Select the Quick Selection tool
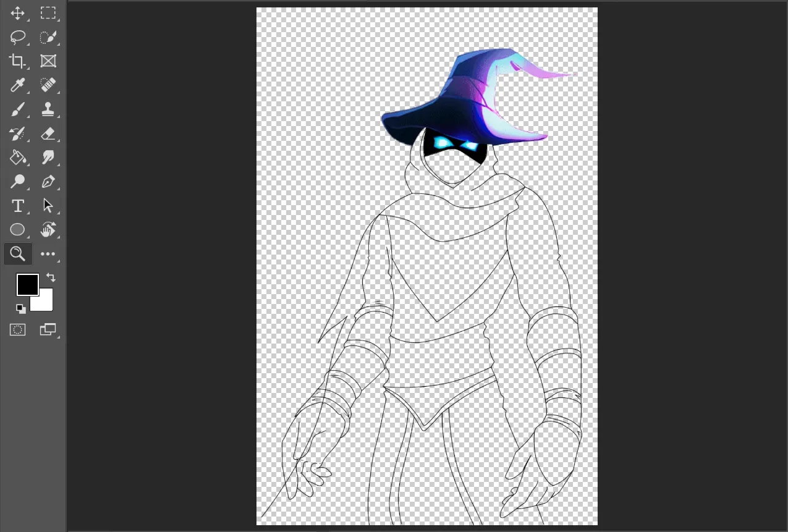 pos(48,37)
